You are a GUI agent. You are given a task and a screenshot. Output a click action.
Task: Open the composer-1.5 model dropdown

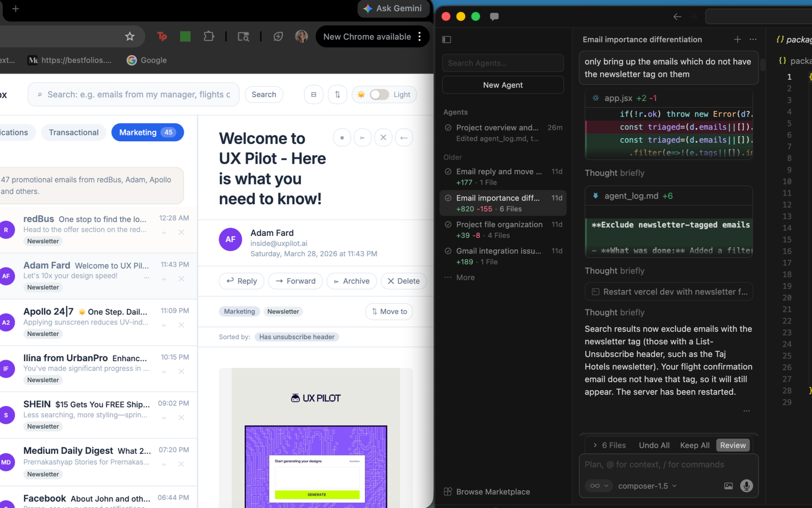(x=647, y=486)
